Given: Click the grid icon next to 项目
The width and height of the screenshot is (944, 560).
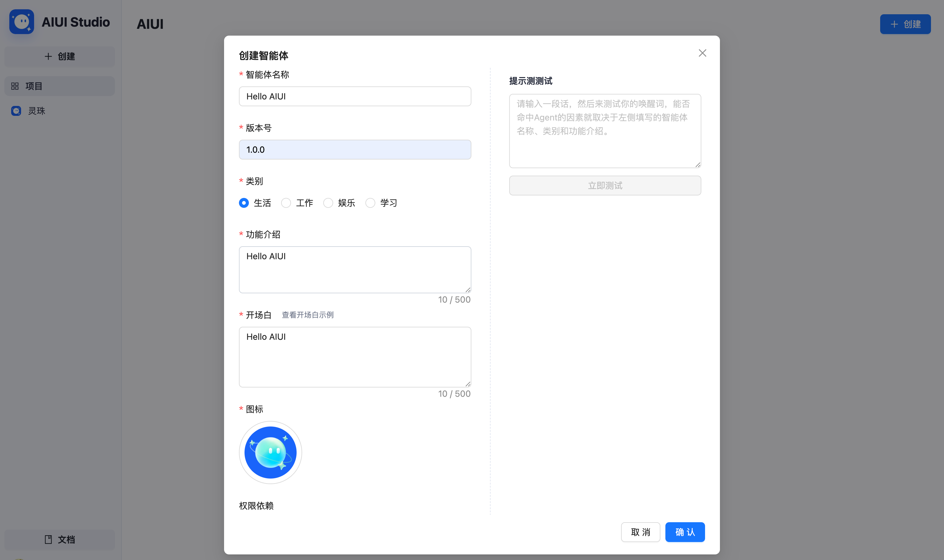Looking at the screenshot, I should tap(15, 86).
